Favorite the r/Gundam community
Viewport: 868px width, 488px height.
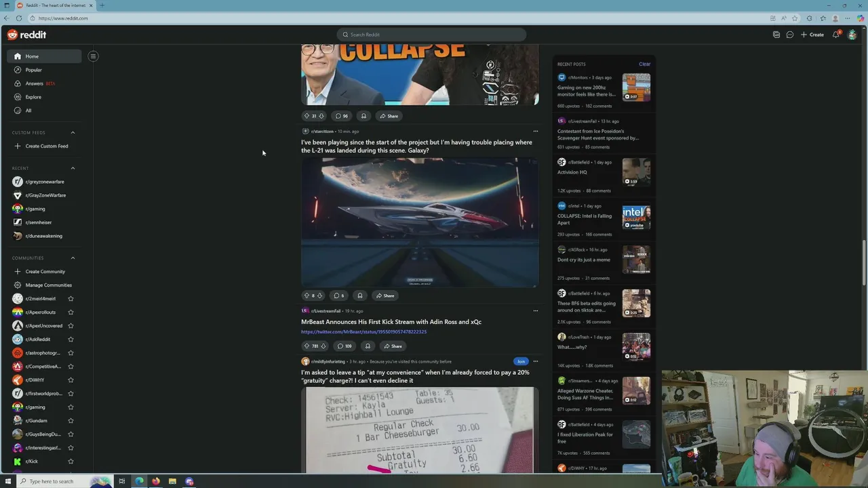(71, 421)
